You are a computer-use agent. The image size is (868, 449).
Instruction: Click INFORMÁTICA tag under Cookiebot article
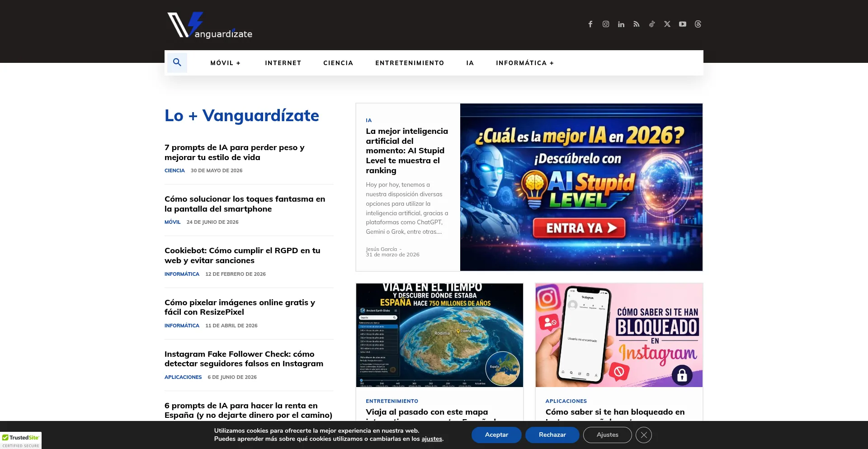click(x=182, y=274)
